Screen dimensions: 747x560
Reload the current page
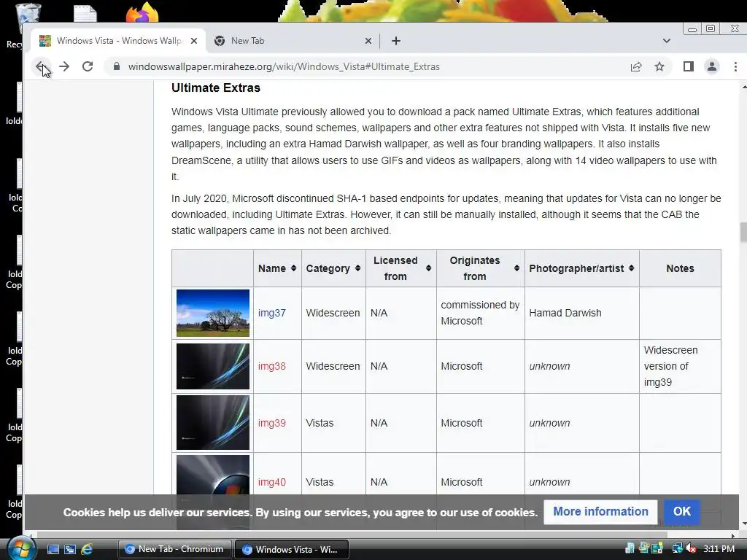point(88,66)
